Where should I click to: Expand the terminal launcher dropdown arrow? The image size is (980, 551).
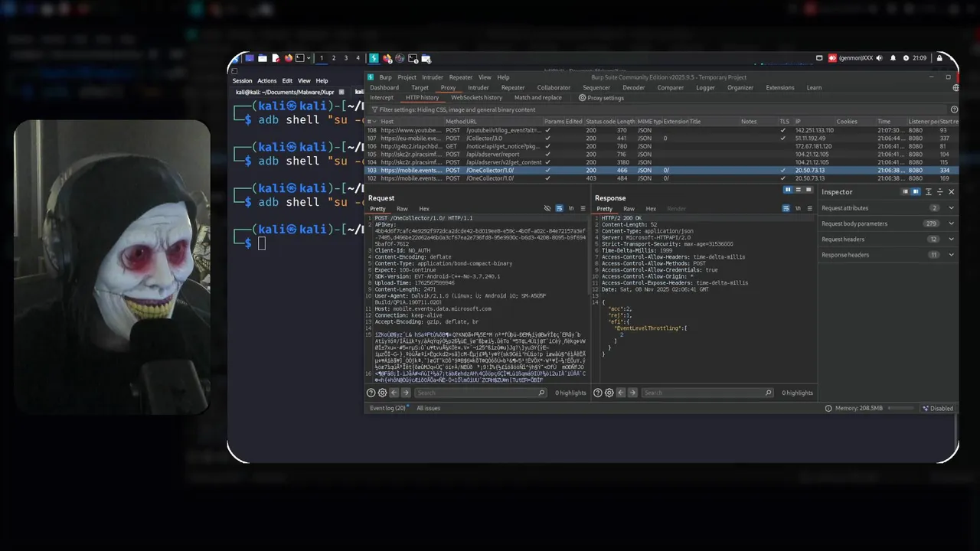[x=309, y=58]
